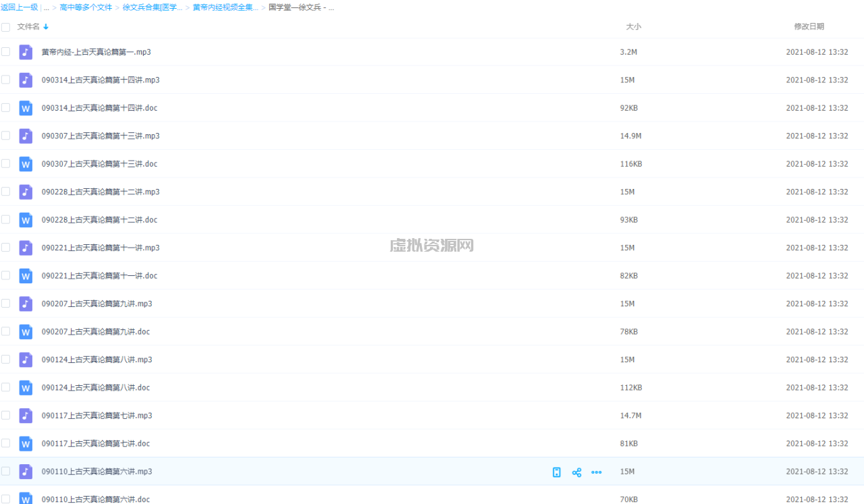Check box for 090307上古天真论篇第十三讲.mp3
Screen dimensions: 864x504
click(5, 136)
